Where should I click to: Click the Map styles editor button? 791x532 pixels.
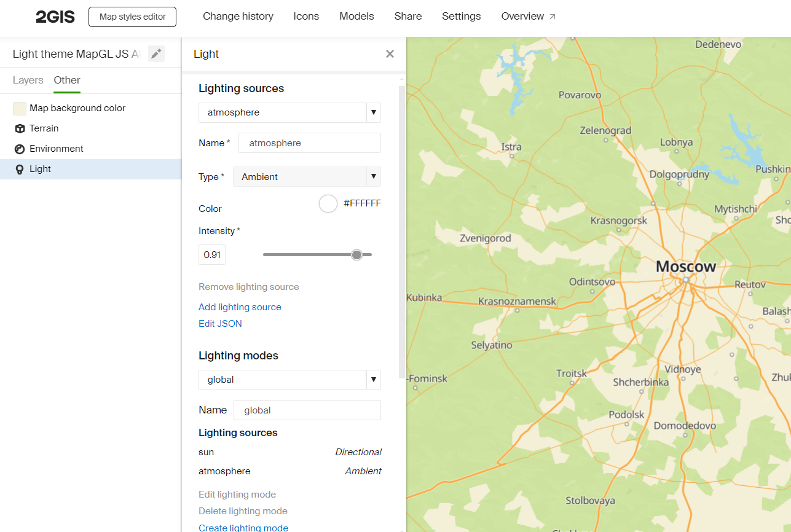132,17
